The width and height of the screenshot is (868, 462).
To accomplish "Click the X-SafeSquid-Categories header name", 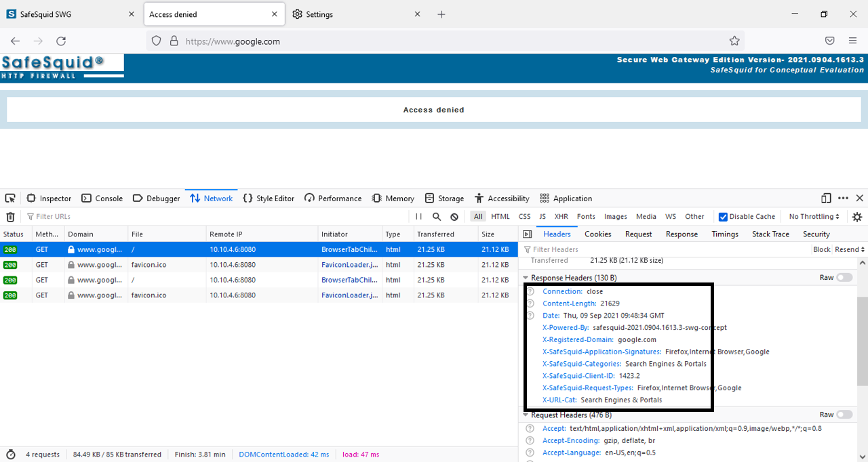I will pos(582,364).
